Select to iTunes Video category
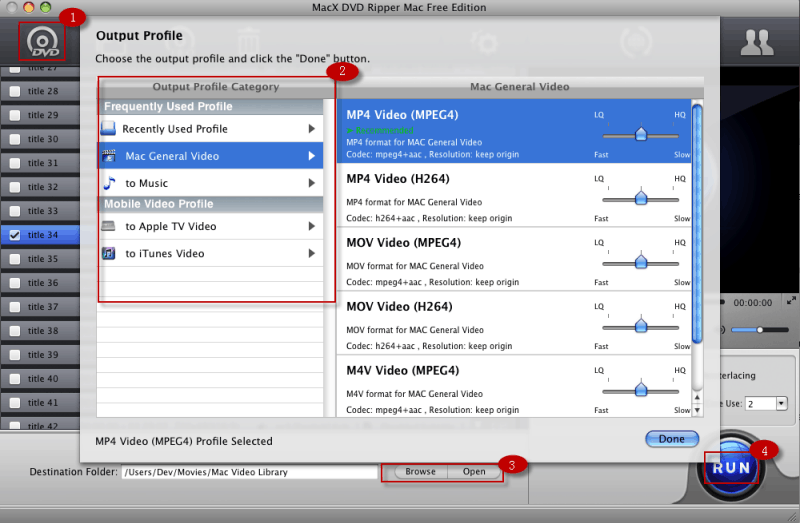 pyautogui.click(x=210, y=253)
